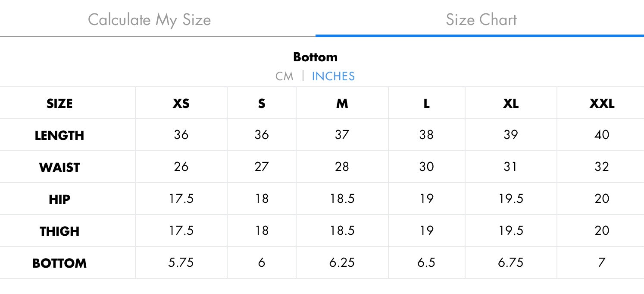Screen dimensions: 644x294
Task: Click the S size column header
Action: [262, 104]
